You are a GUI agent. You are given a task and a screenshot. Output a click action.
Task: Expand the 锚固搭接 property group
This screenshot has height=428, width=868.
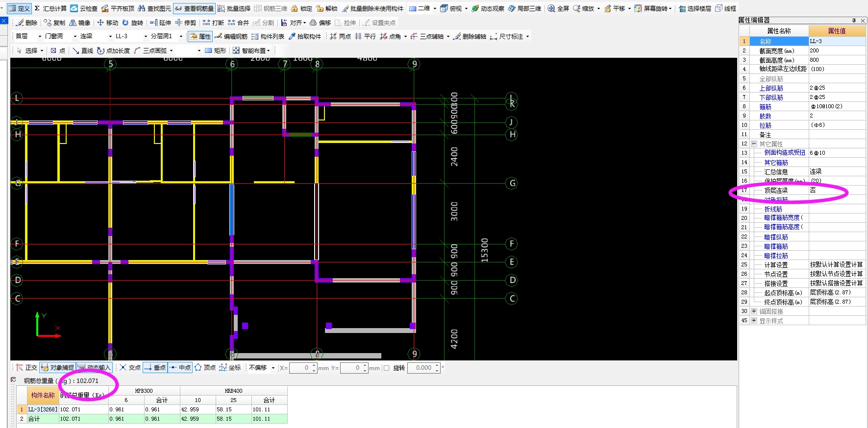click(754, 311)
